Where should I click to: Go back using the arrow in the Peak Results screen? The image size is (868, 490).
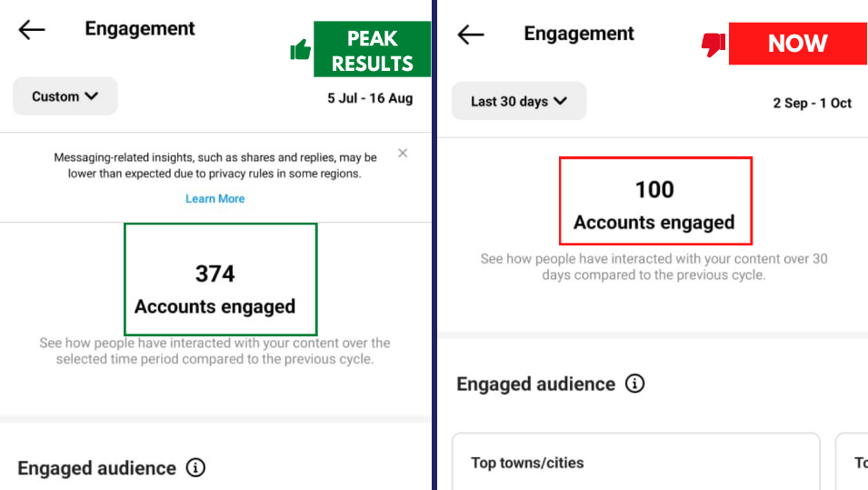point(32,29)
